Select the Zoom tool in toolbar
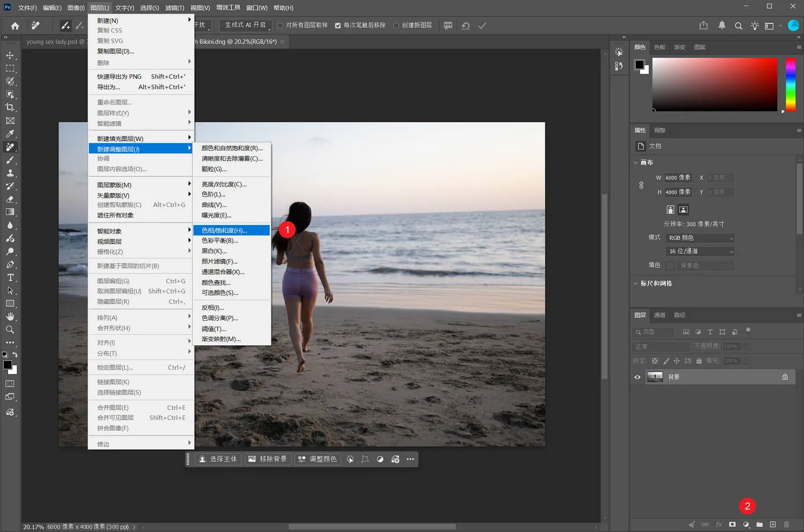Image resolution: width=804 pixels, height=532 pixels. tap(10, 330)
